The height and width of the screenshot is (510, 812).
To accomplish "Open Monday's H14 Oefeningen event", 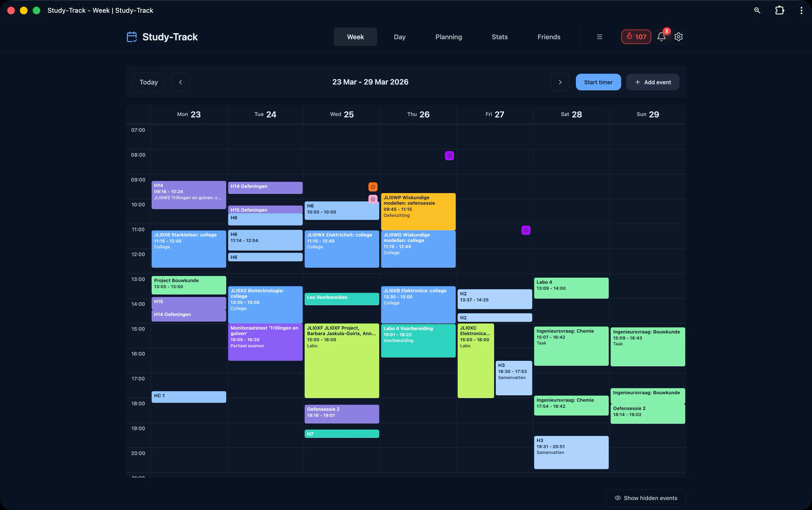I will [189, 316].
